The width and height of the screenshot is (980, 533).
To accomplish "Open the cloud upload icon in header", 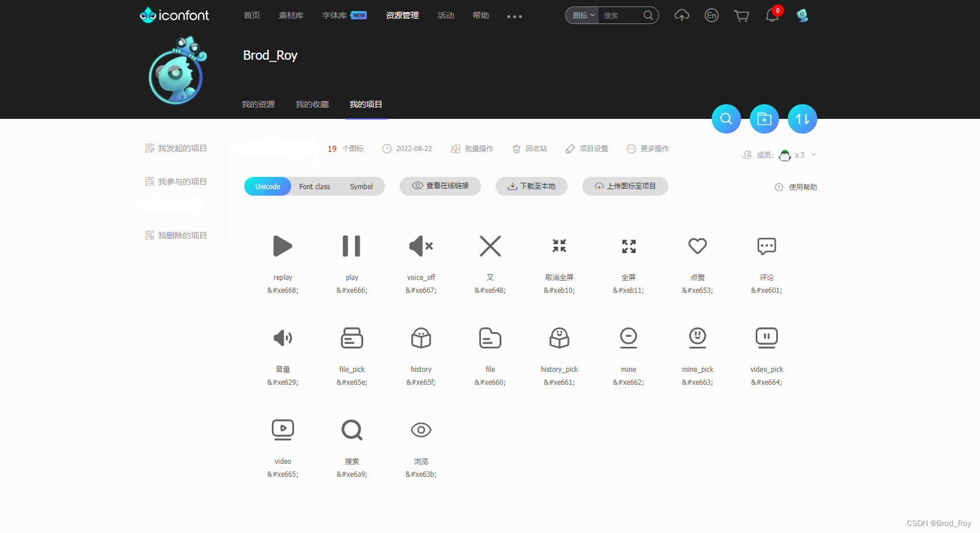I will click(x=682, y=15).
